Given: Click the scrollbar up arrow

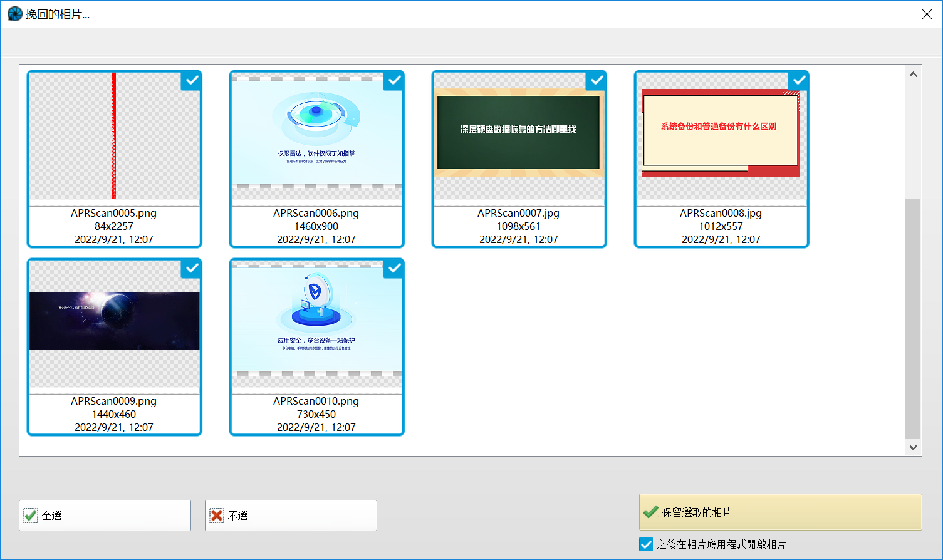Looking at the screenshot, I should click(x=913, y=74).
